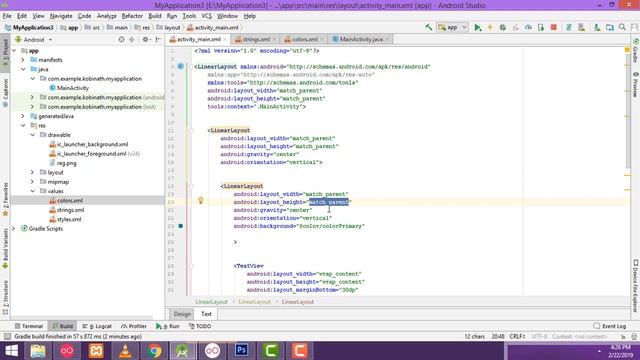
Task: Start debugging with the bug icon
Action: tap(503, 27)
